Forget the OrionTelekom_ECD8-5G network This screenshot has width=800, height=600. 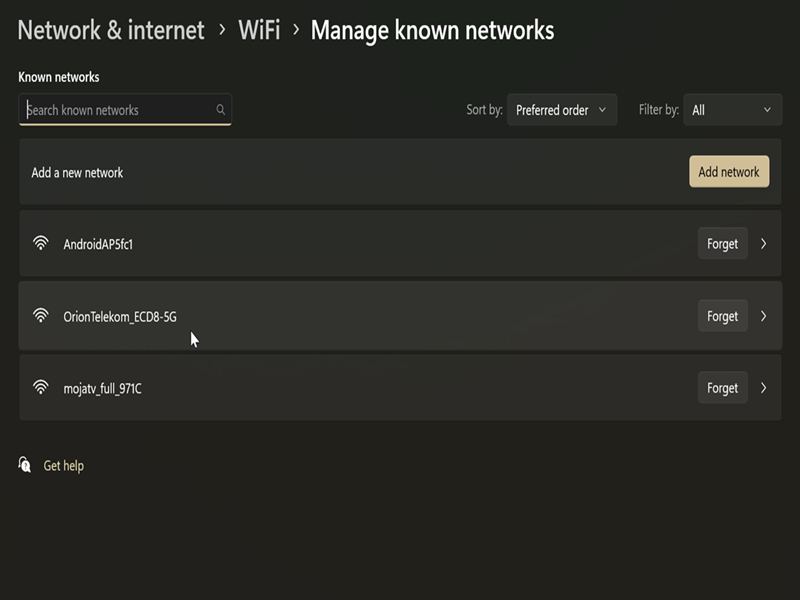point(722,316)
